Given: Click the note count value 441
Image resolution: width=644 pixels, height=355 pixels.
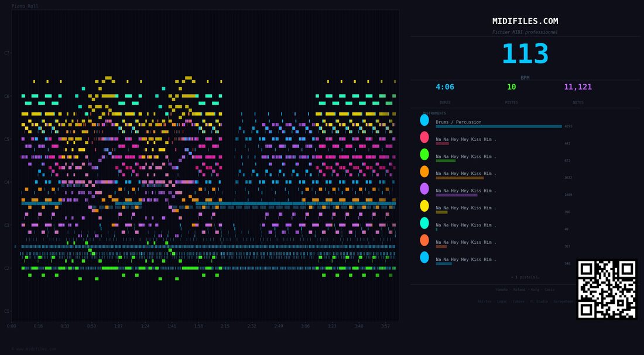Looking at the screenshot, I should click(568, 144).
